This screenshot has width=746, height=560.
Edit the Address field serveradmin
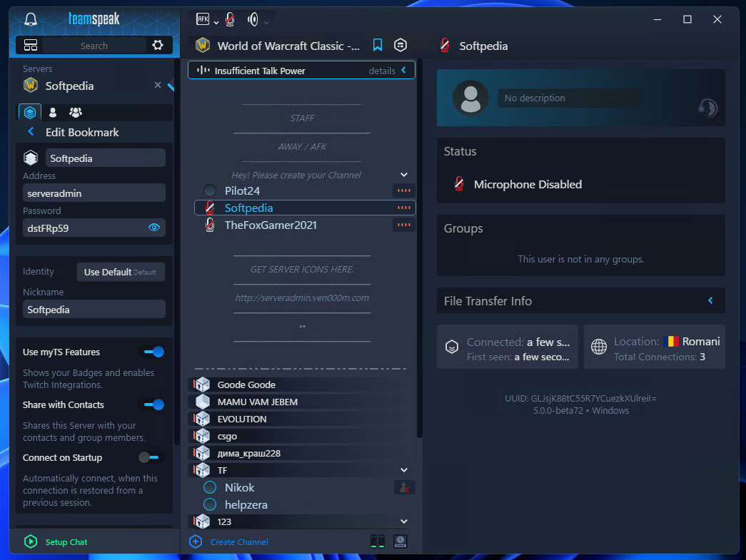[x=94, y=193]
